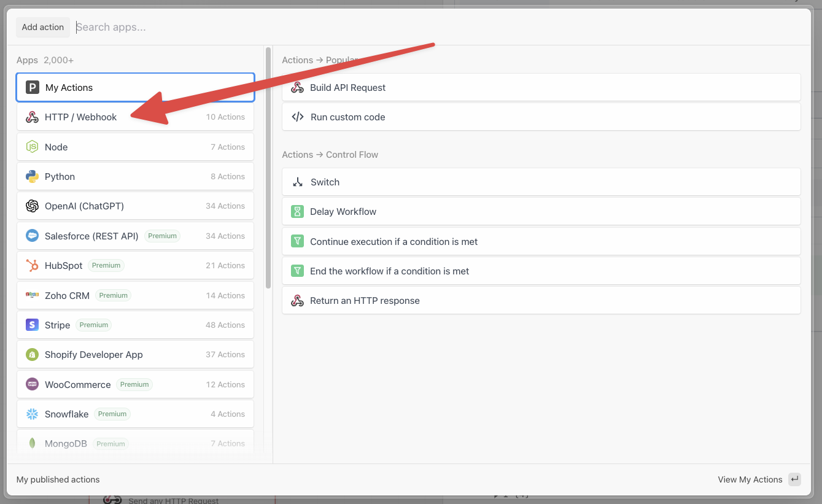Choose the OpenAI (ChatGPT) app row

coord(135,206)
